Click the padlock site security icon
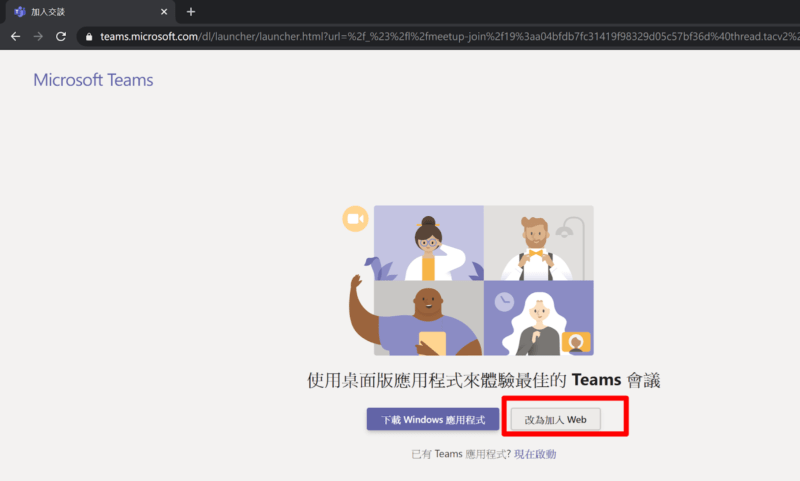Viewport: 800px width, 481px height. tap(89, 36)
